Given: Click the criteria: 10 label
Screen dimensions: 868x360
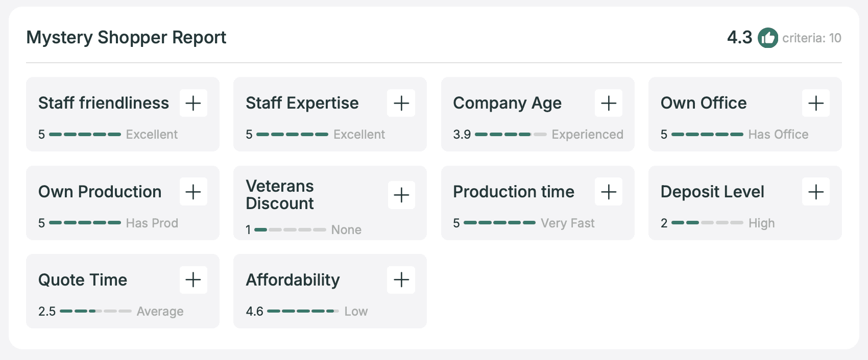Looking at the screenshot, I should pos(811,38).
